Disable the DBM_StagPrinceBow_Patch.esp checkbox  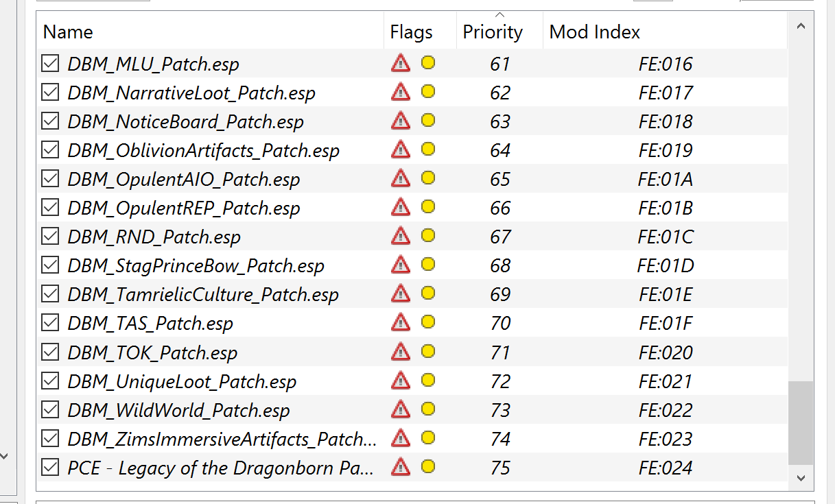click(x=50, y=265)
